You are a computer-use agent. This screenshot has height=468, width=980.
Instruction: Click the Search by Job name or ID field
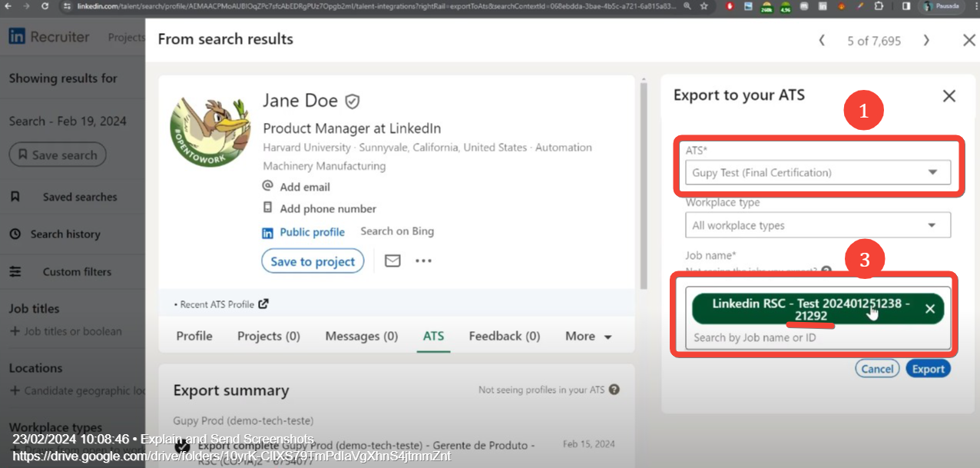click(x=818, y=337)
